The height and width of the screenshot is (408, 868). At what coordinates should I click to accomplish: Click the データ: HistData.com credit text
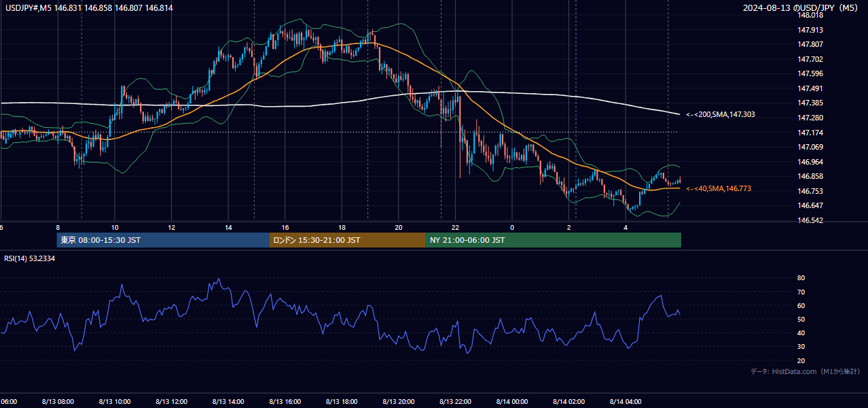click(x=806, y=372)
